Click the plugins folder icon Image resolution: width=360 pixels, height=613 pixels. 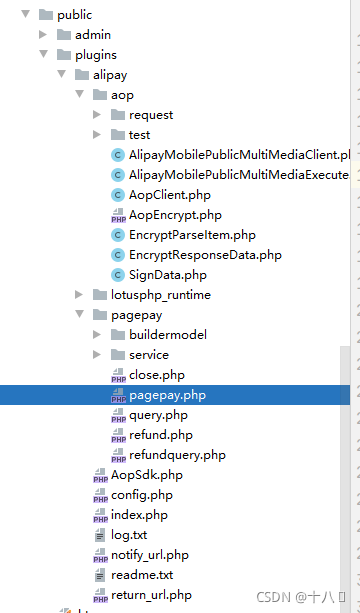[64, 55]
